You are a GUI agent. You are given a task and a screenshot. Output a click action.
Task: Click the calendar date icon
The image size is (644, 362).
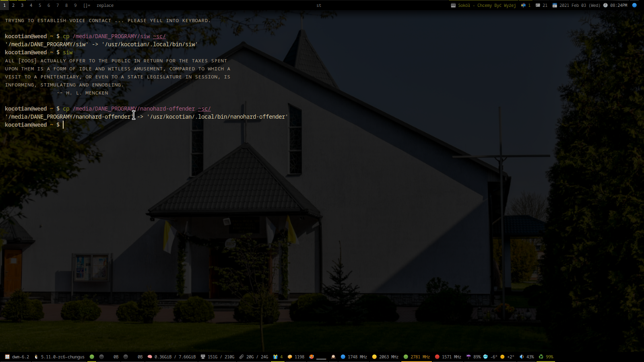click(555, 5)
